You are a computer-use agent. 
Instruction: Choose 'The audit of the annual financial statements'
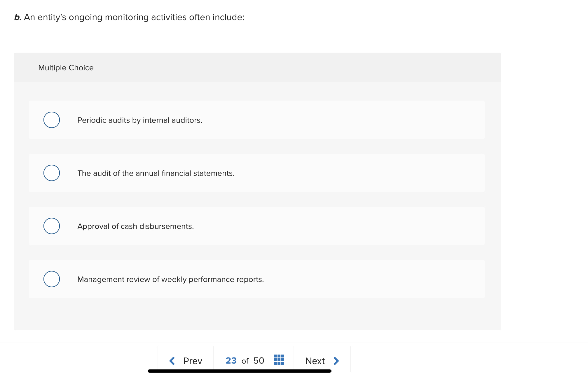point(51,173)
